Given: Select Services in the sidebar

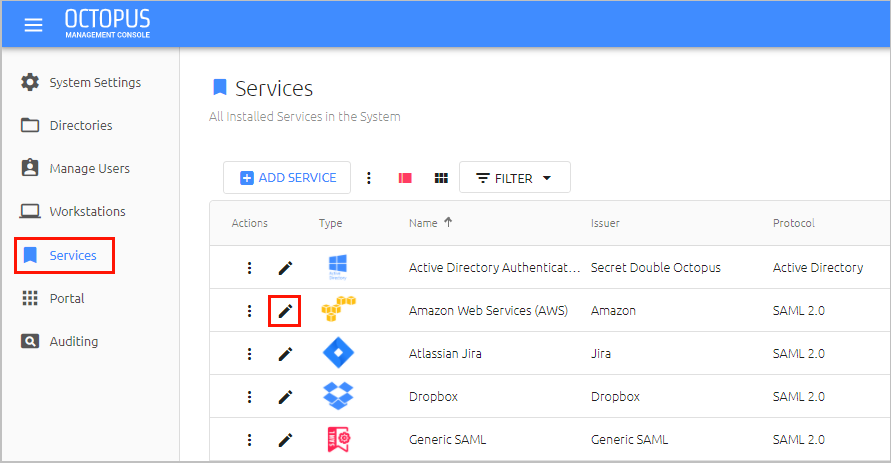Looking at the screenshot, I should [64, 256].
